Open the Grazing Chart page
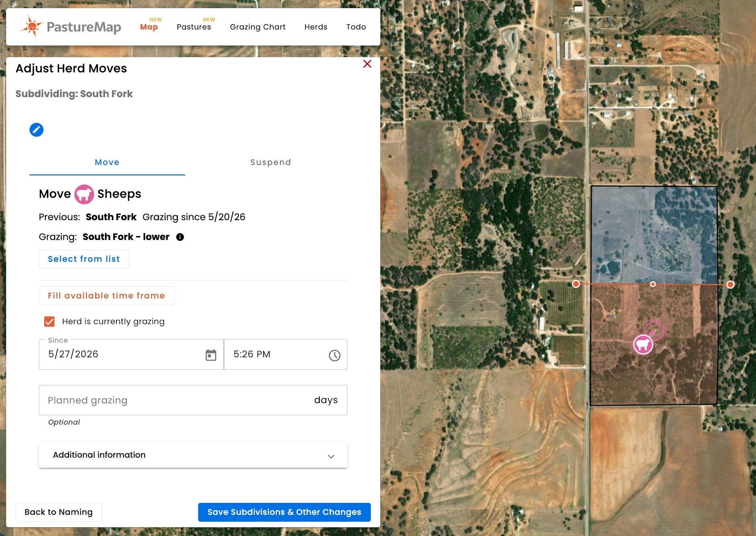756x536 pixels. [x=258, y=27]
